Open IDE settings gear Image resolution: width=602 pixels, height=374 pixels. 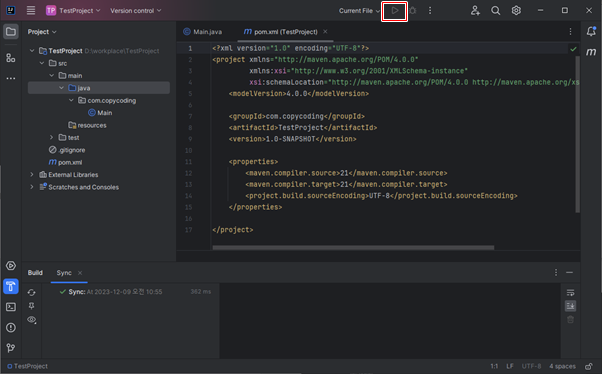[516, 11]
